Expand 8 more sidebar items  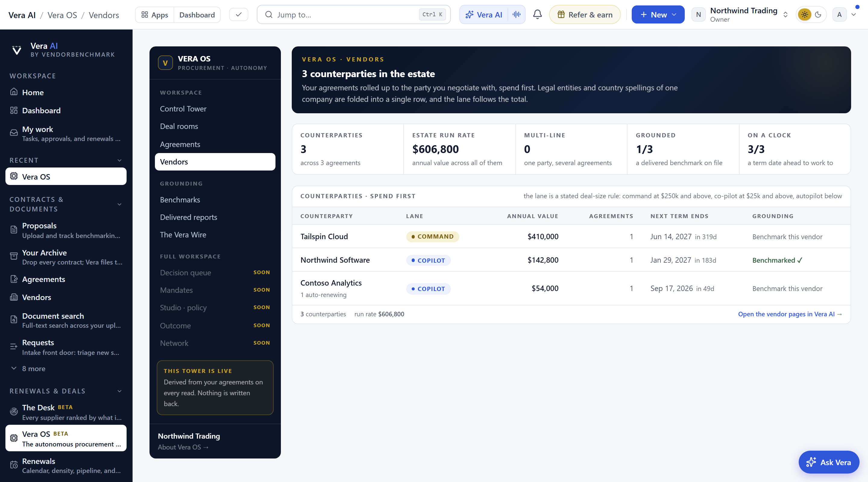click(28, 368)
